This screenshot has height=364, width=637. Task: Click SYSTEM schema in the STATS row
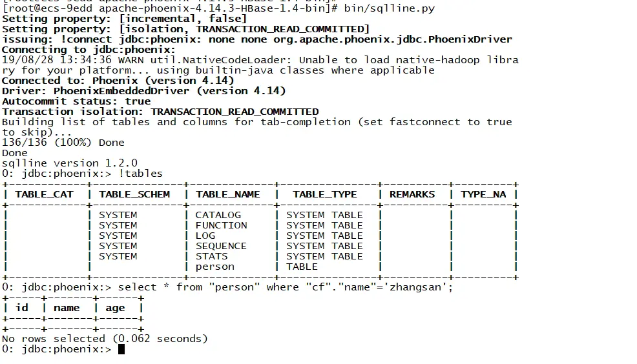[118, 256]
